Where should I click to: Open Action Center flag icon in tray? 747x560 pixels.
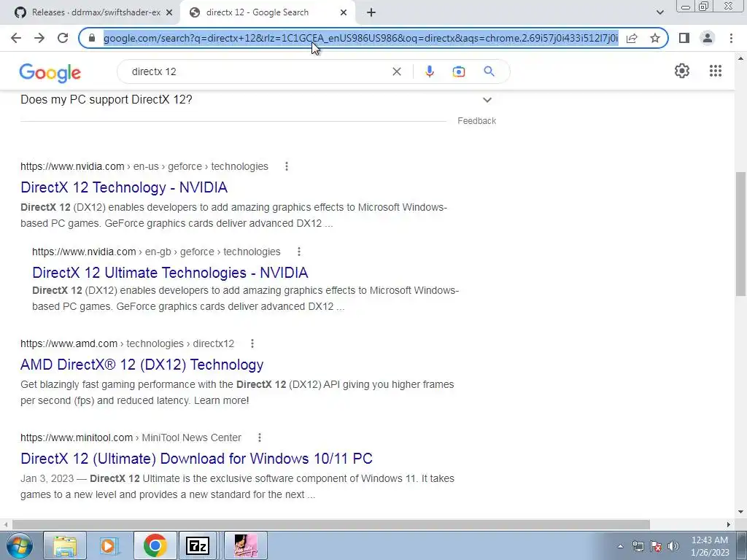pyautogui.click(x=656, y=546)
